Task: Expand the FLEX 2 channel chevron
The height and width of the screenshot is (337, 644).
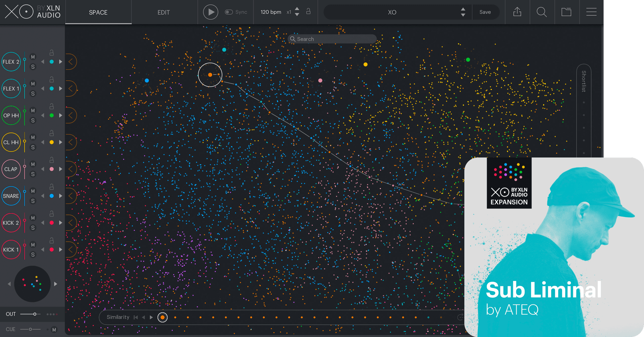Action: coord(71,62)
